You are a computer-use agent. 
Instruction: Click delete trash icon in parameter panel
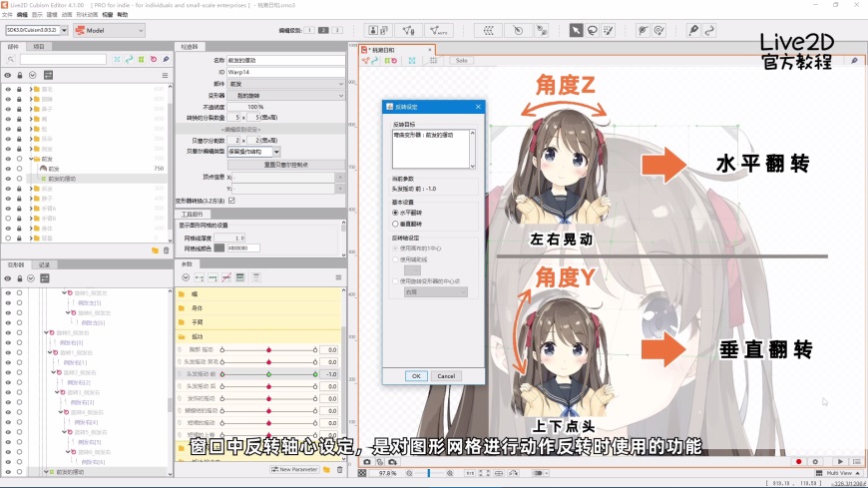[x=339, y=469]
